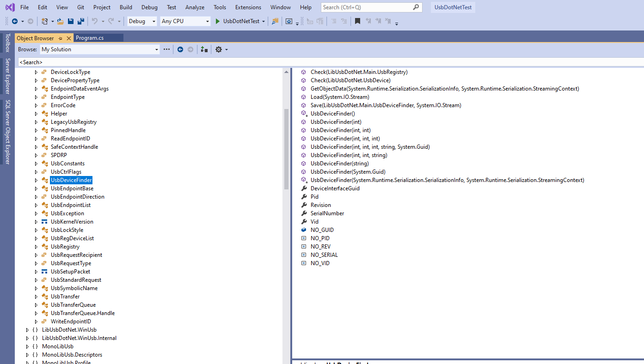Navigate back in Object Browser history
This screenshot has width=644, height=364.
pyautogui.click(x=180, y=49)
